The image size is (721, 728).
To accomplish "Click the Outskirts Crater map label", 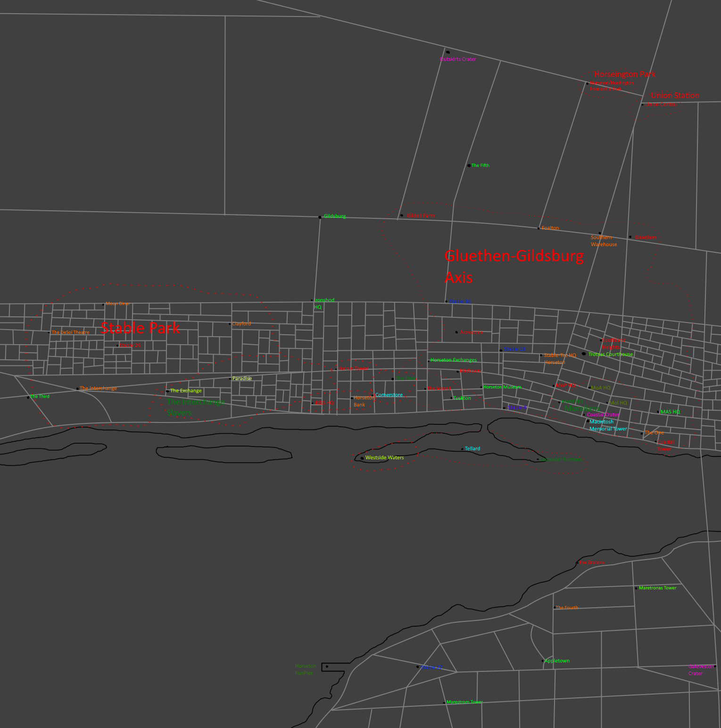I will pos(458,59).
